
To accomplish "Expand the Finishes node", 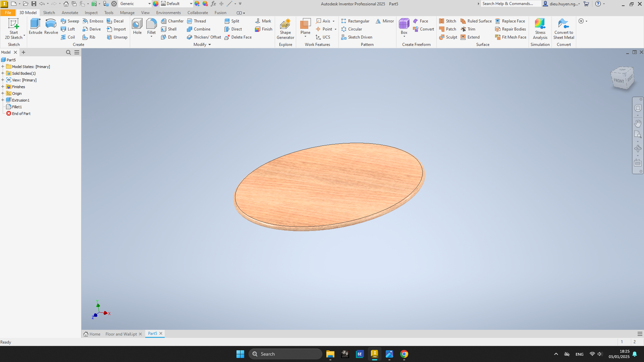I will coord(3,87).
